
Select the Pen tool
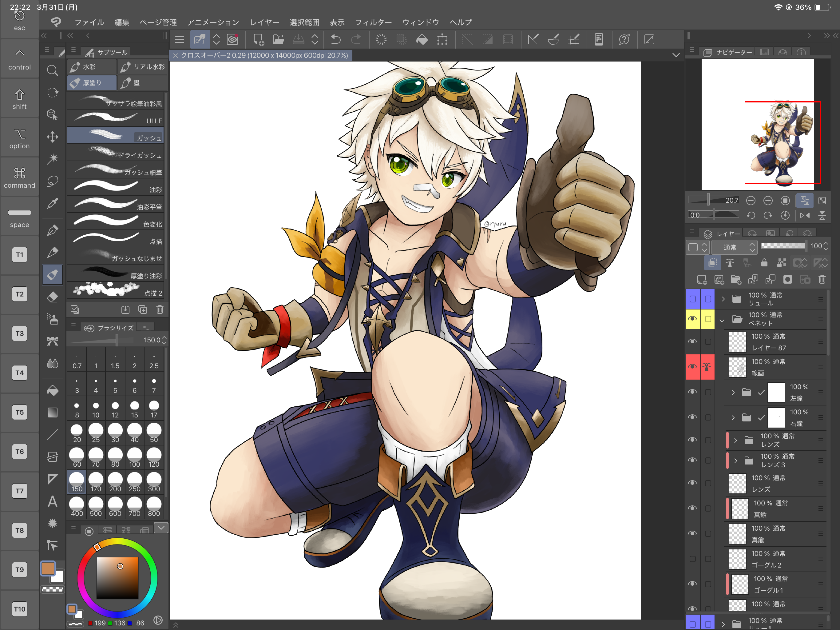(52, 230)
